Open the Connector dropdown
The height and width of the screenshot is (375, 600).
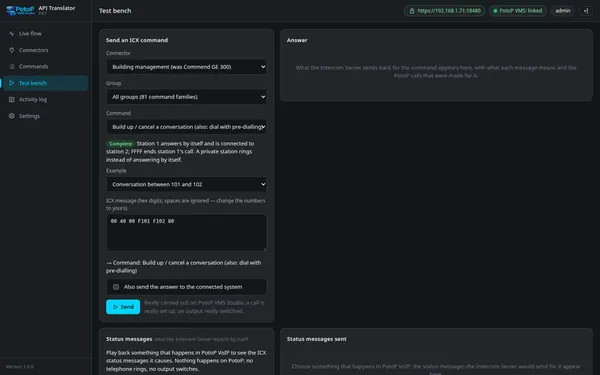[186, 67]
